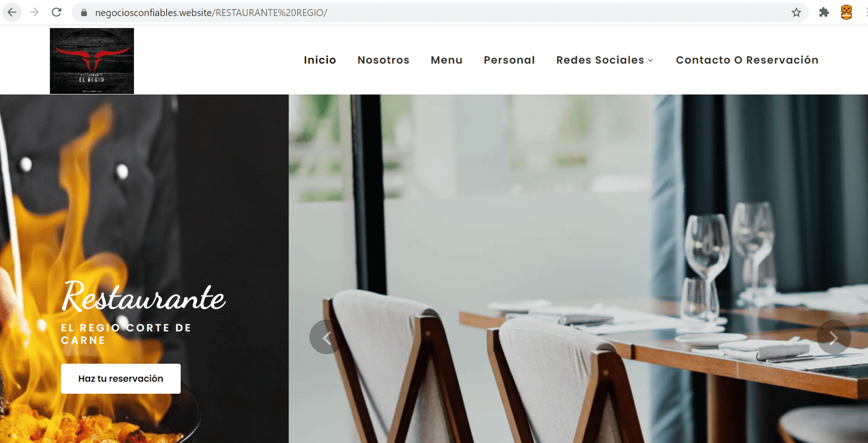
Task: Go to the Personal section
Action: click(509, 60)
